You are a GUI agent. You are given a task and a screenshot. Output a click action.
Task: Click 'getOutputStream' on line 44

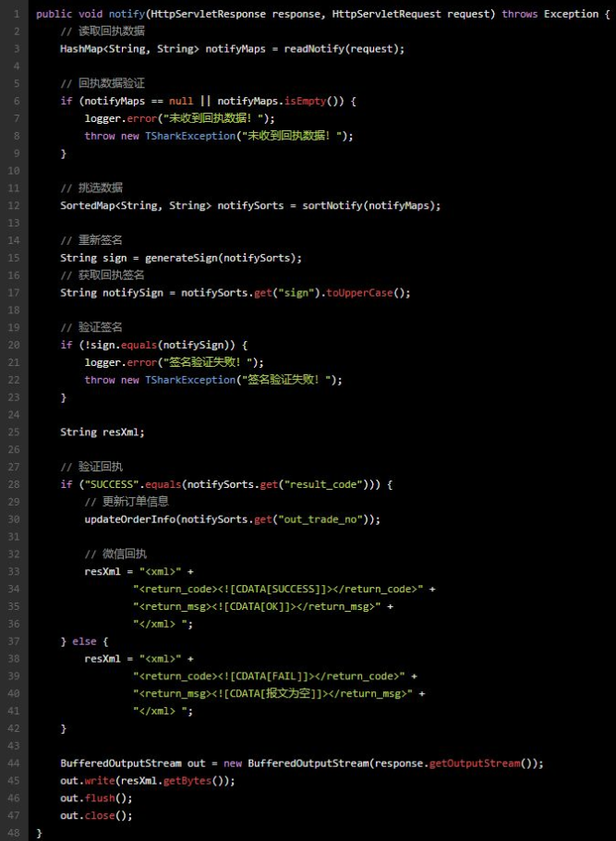click(475, 763)
